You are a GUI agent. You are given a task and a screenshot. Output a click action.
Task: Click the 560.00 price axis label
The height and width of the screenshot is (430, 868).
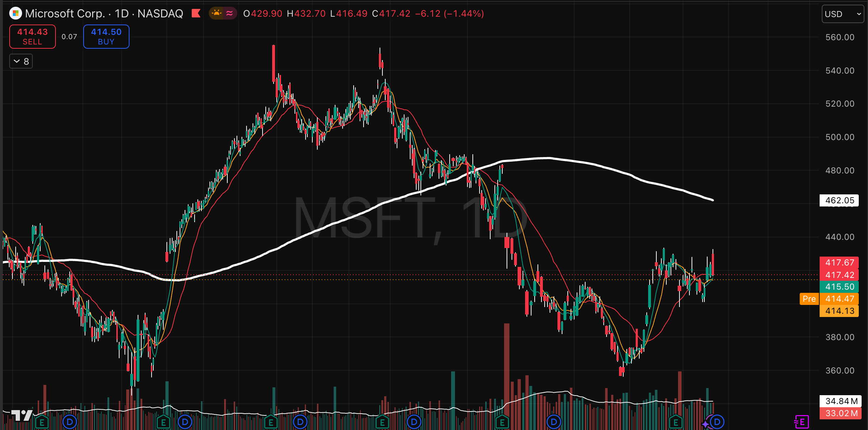pyautogui.click(x=840, y=37)
